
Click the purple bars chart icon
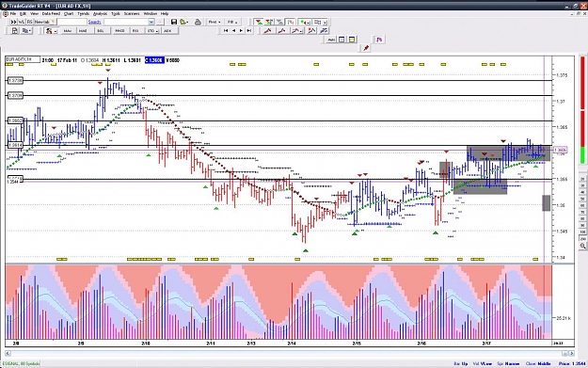point(379,40)
